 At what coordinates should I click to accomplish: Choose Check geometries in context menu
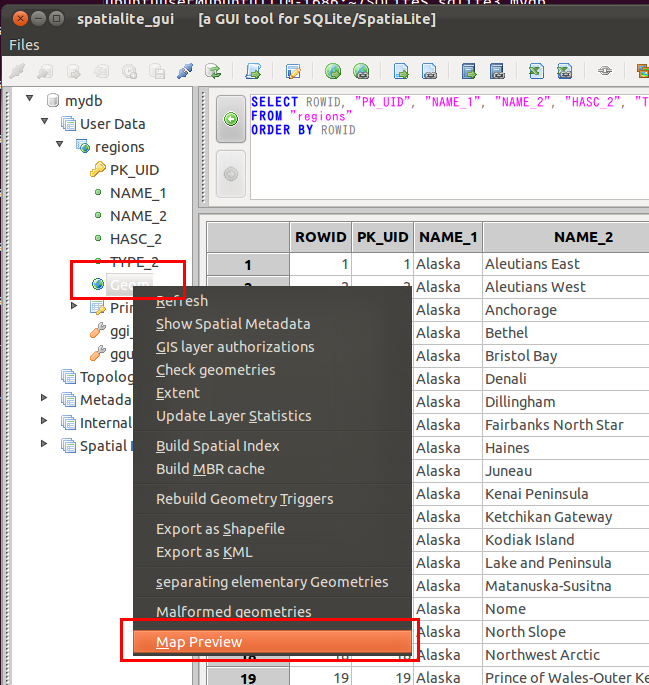pyautogui.click(x=272, y=370)
